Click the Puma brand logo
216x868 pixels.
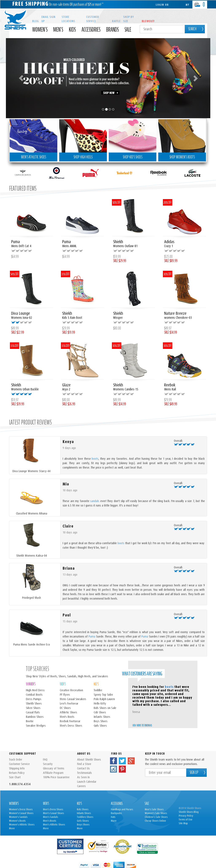point(90,173)
